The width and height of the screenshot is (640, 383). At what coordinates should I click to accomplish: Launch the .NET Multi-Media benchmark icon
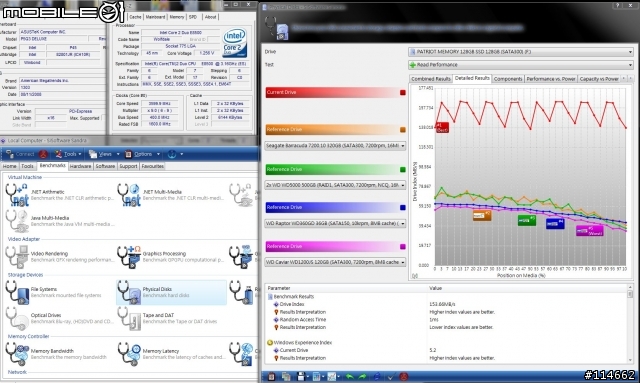click(129, 195)
